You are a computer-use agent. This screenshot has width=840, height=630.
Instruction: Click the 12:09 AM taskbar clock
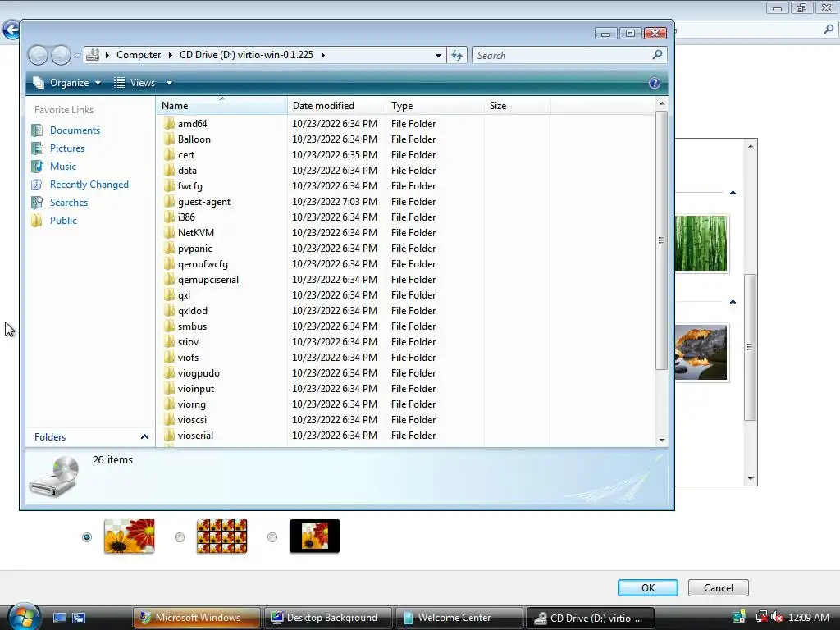[808, 618]
